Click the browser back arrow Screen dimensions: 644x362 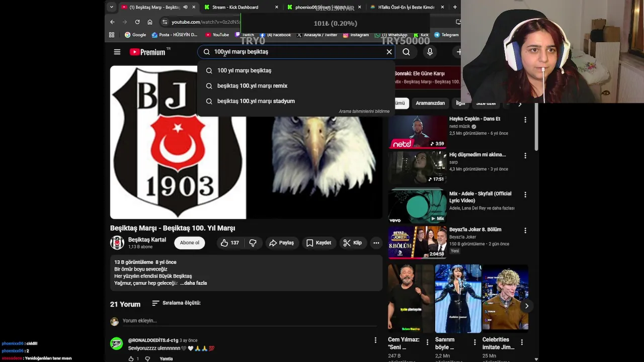[x=112, y=22]
